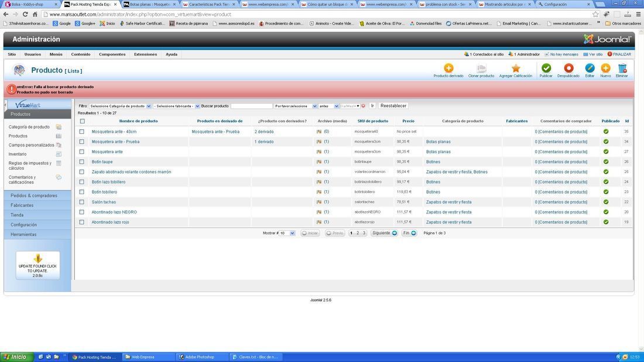Expand the Pedidos & compradores section

click(x=37, y=196)
